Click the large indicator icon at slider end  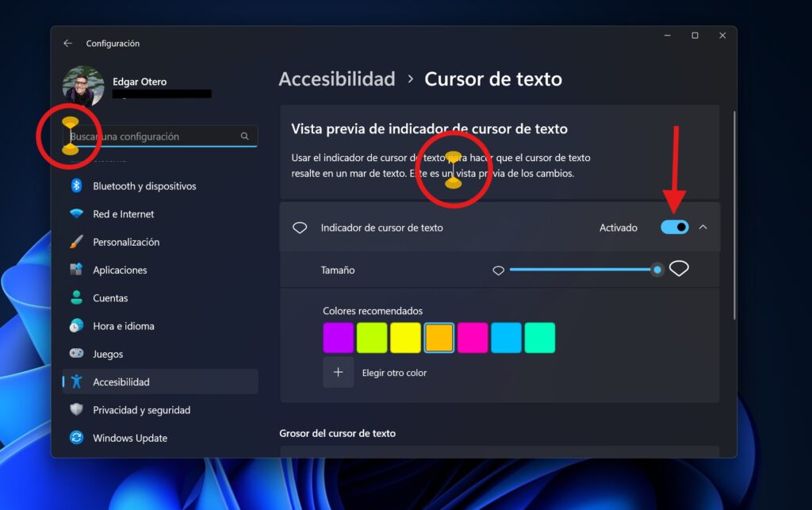(x=679, y=269)
